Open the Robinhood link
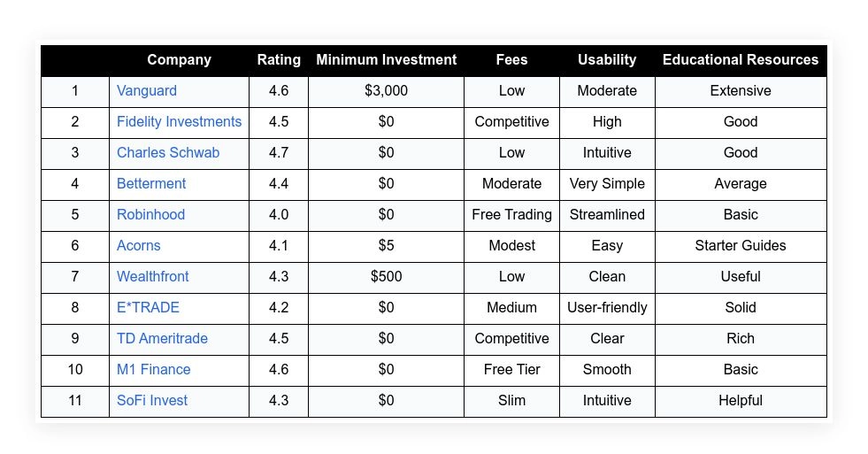868x454 pixels. tap(150, 215)
